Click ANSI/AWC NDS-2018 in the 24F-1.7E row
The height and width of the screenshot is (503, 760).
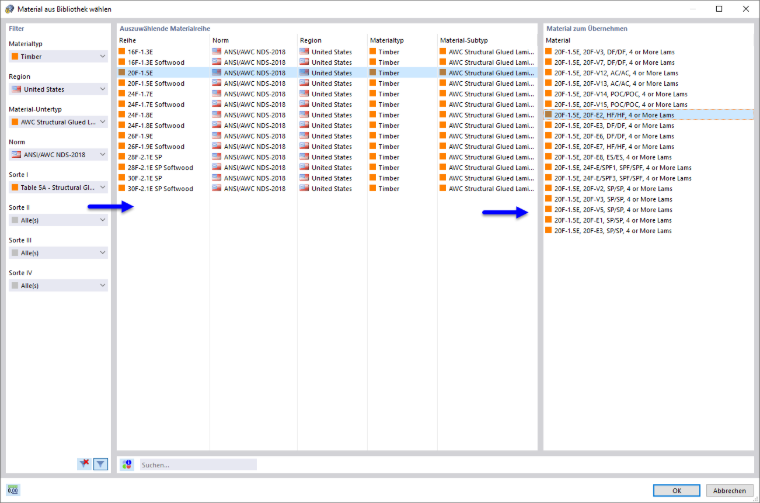[254, 94]
